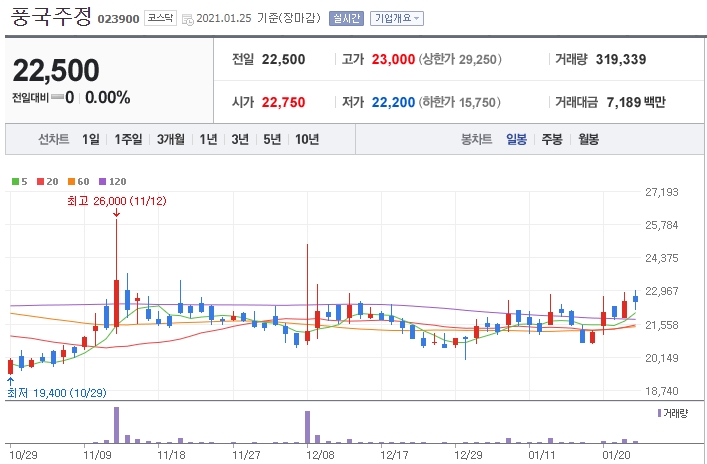The height and width of the screenshot is (464, 707).
Task: Select the 1년 line chart tab
Action: point(208,139)
